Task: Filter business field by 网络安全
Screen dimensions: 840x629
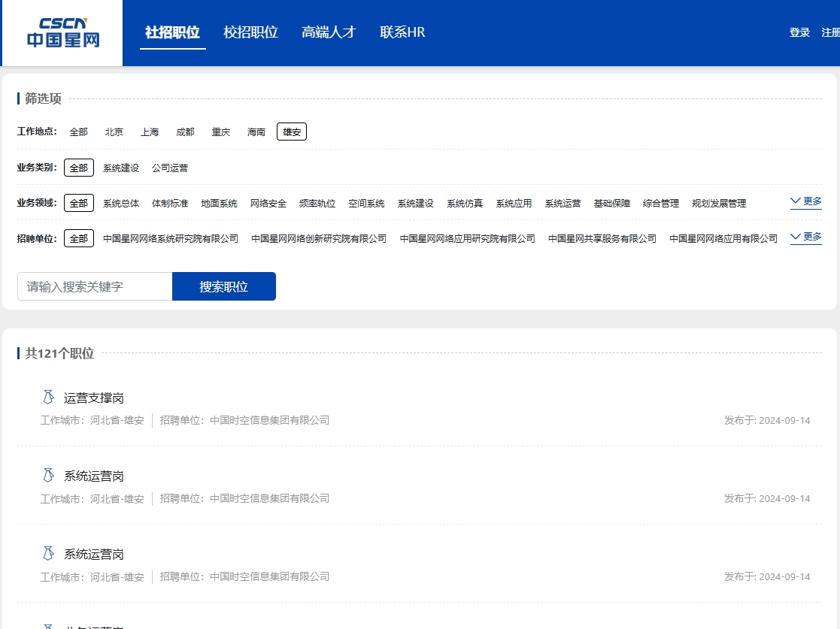Action: (268, 203)
